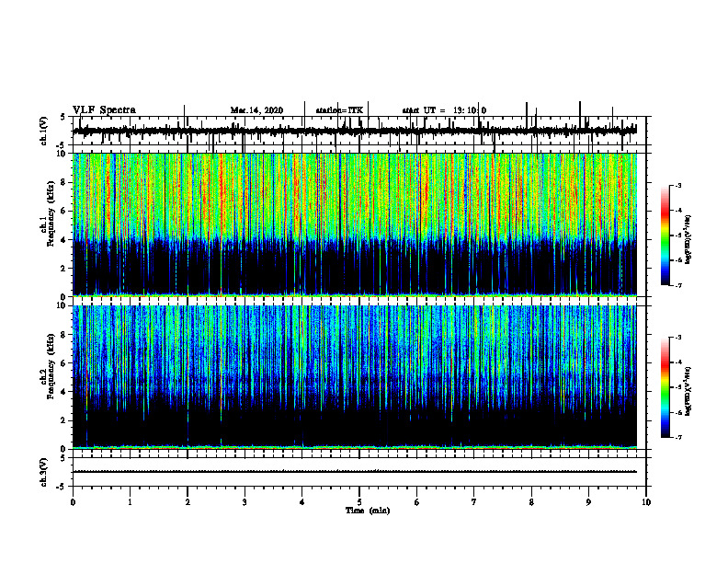728x563 pixels.
Task: Click the ch.2 color bar "log(PSD)(V²/Hz)" label
Action: 688,391
